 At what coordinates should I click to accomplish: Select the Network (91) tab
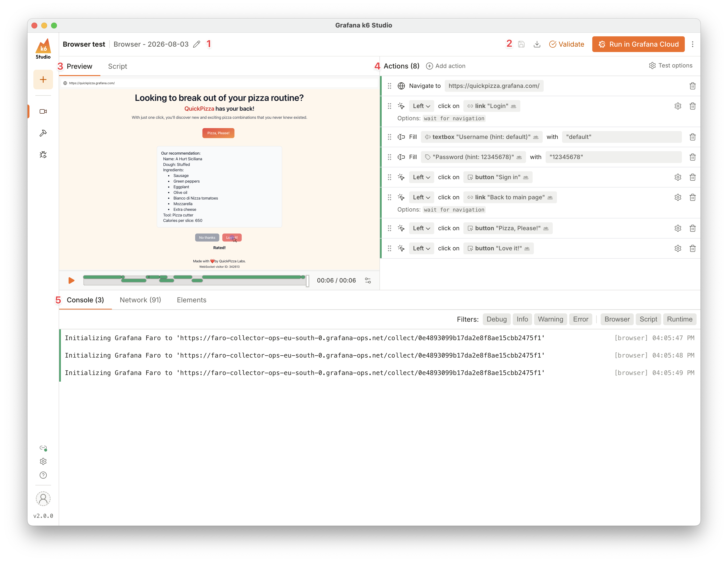coord(140,300)
